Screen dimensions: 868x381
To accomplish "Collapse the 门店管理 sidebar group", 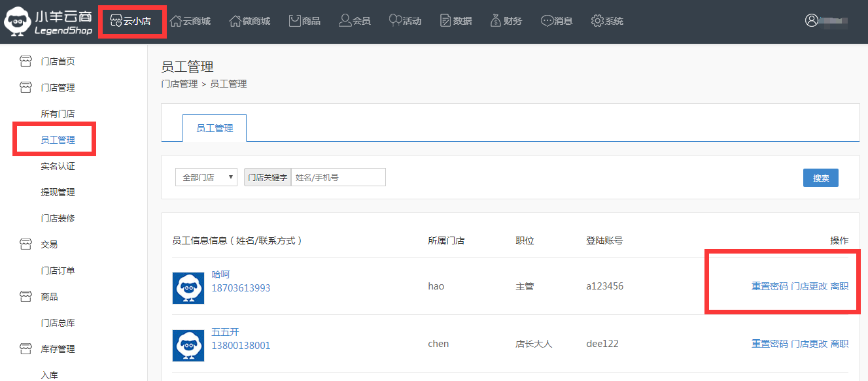I will [x=58, y=88].
